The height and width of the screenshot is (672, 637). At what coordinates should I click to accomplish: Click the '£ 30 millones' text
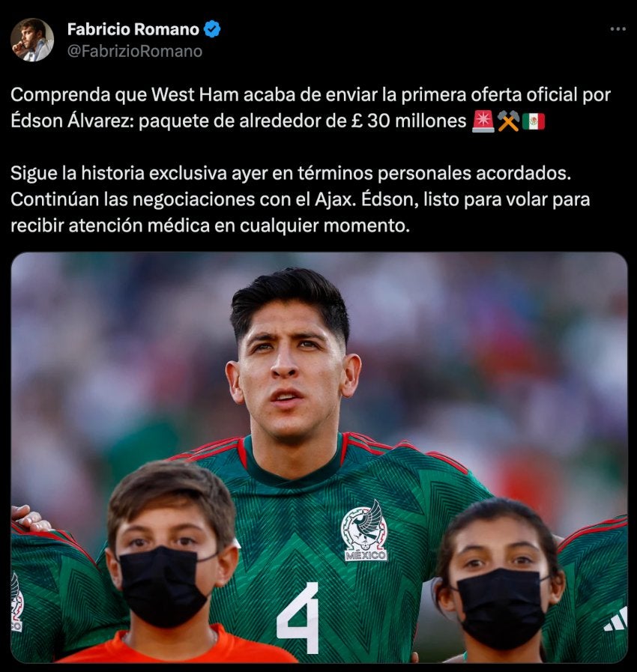pos(408,121)
